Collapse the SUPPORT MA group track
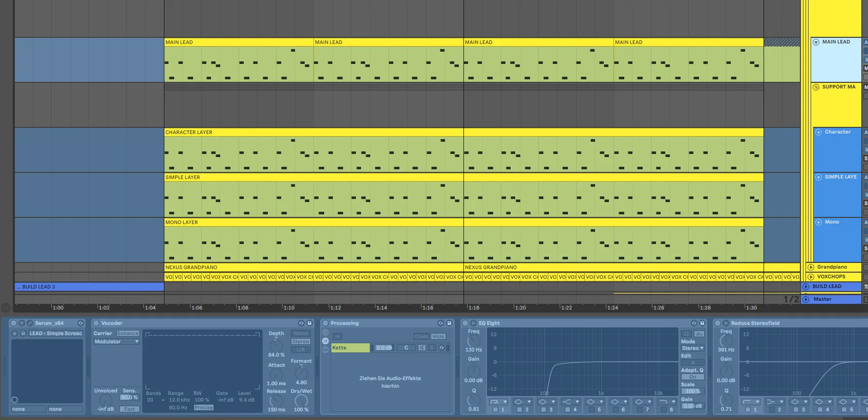868x420 pixels. [x=816, y=87]
